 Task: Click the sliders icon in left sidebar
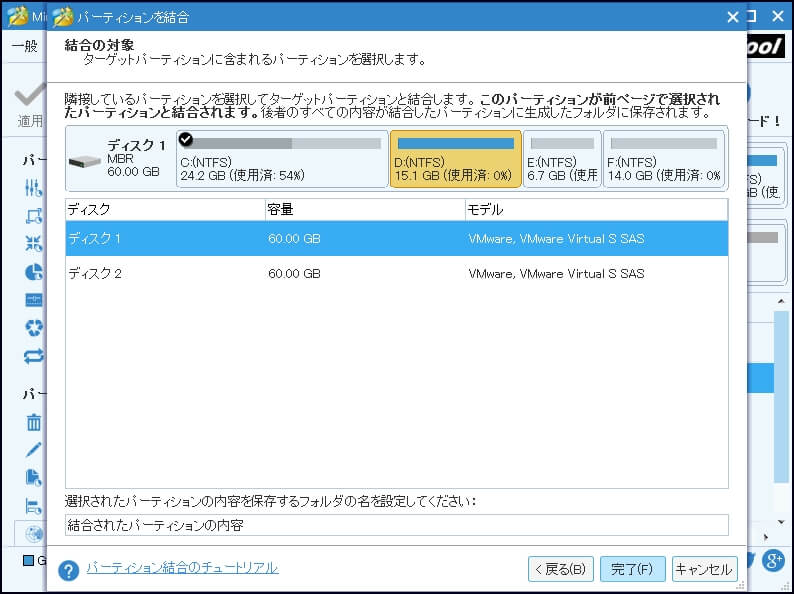point(33,188)
